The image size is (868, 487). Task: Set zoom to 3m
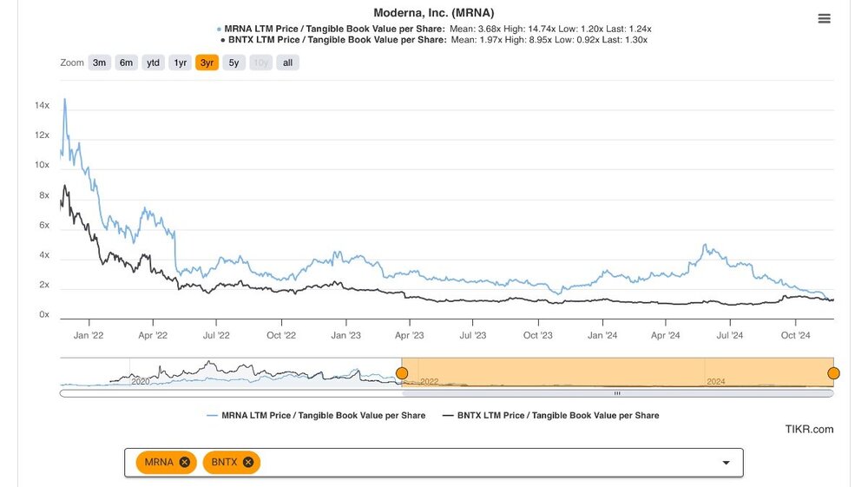tap(99, 63)
